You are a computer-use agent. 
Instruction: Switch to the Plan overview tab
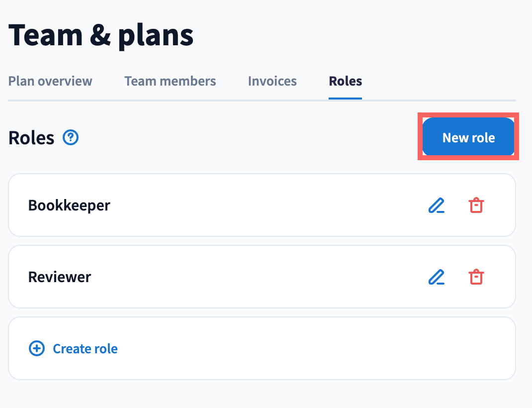[x=50, y=81]
